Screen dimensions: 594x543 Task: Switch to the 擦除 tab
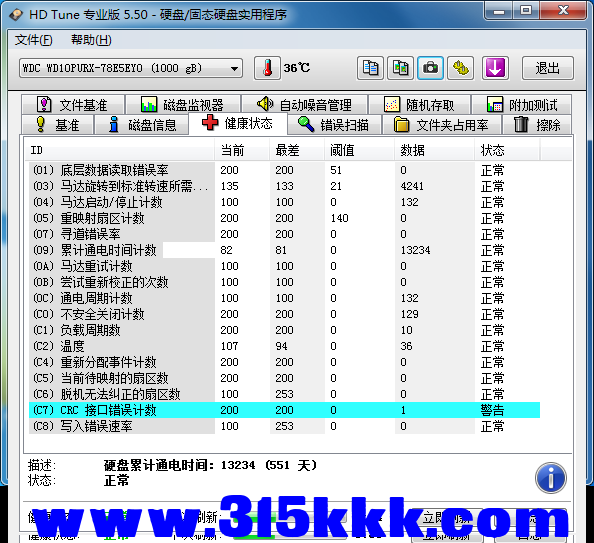coord(537,125)
